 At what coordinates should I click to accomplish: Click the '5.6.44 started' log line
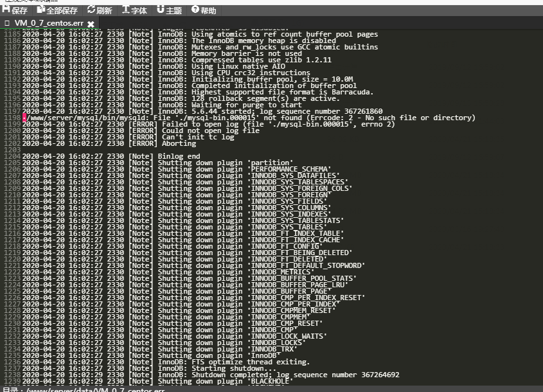[202, 112]
